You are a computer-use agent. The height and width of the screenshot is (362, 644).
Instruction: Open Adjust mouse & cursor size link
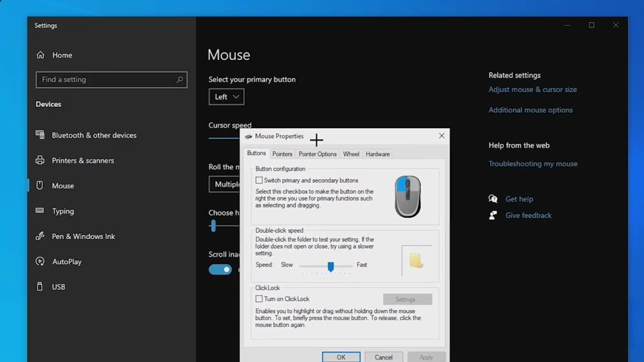click(533, 89)
